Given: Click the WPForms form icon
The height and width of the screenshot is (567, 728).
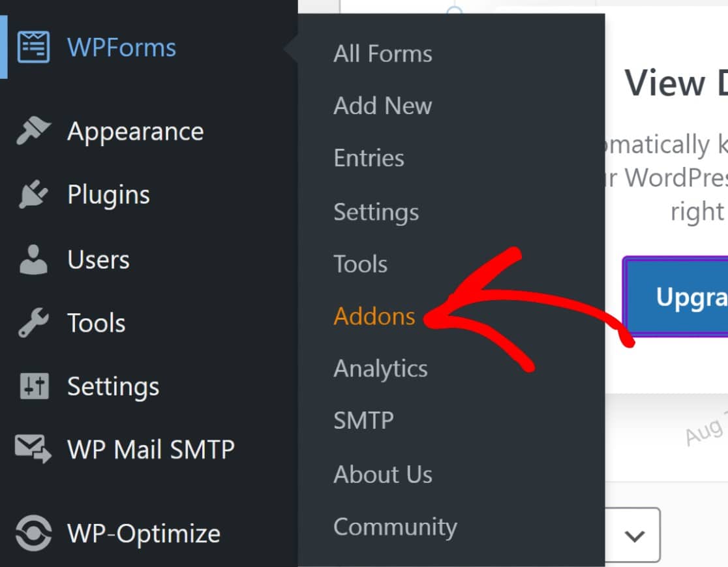Looking at the screenshot, I should point(33,48).
